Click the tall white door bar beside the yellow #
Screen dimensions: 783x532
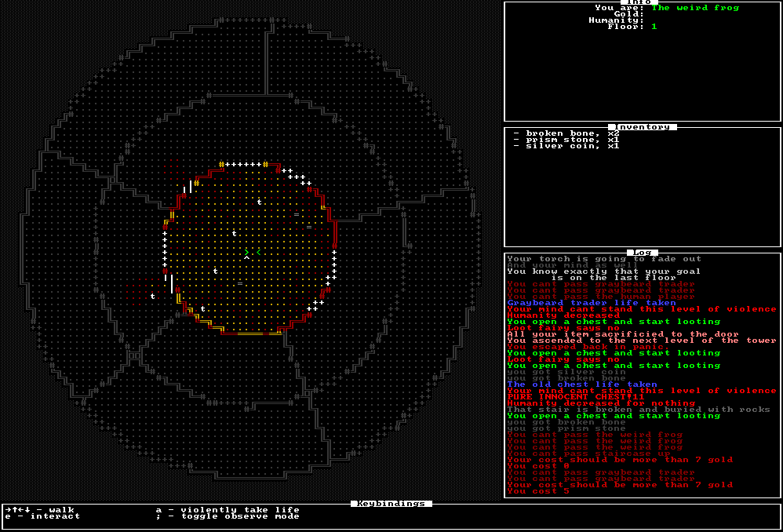(x=190, y=186)
